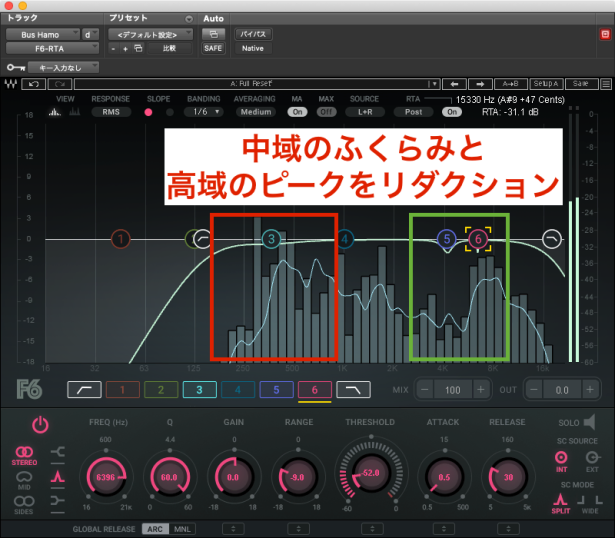Viewport: 615px width, 538px height.
Task: Open the default settings preset dropdown
Action: 151,35
